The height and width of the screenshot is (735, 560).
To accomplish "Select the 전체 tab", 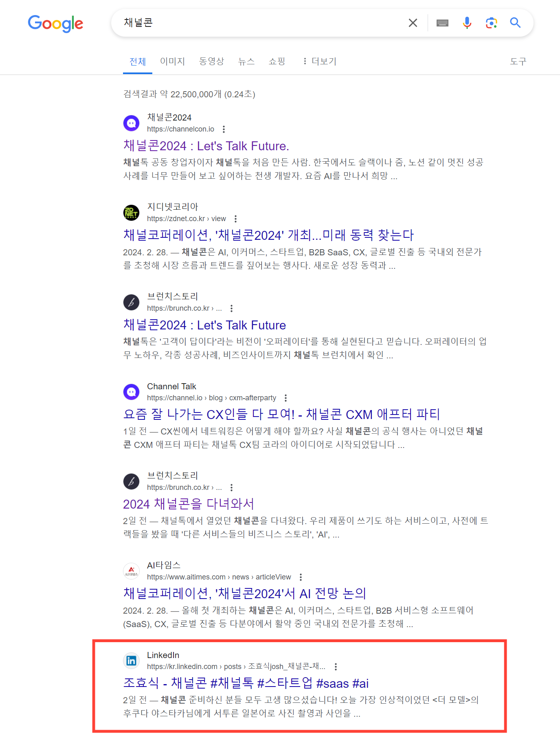I will (138, 61).
